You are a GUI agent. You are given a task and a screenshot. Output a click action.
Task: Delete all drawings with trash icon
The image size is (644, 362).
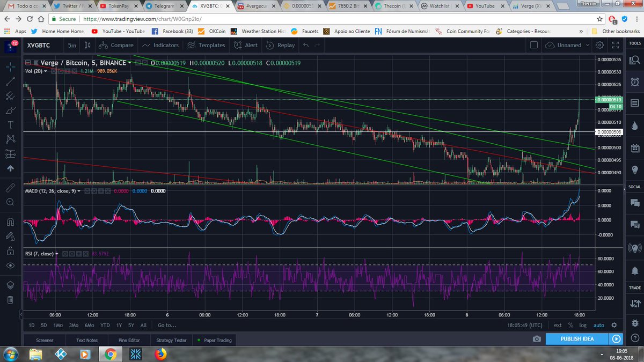coord(11,300)
